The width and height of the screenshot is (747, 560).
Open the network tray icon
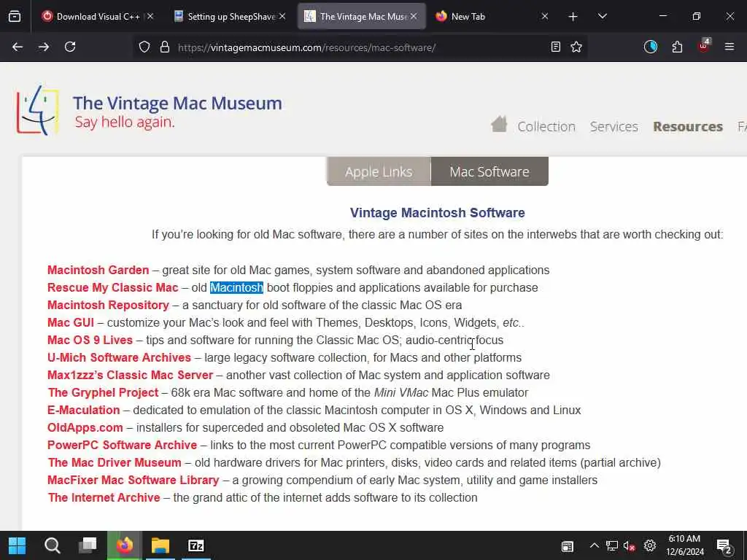[x=612, y=545]
